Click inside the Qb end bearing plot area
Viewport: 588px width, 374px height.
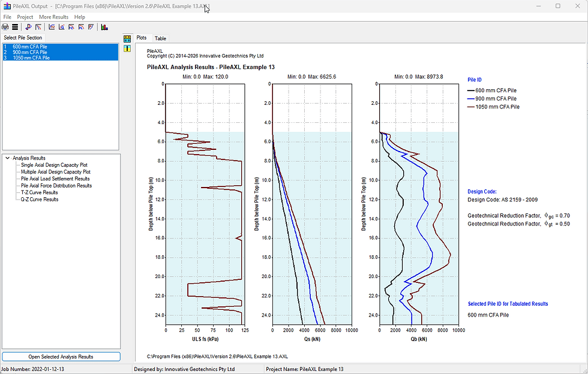point(419,204)
